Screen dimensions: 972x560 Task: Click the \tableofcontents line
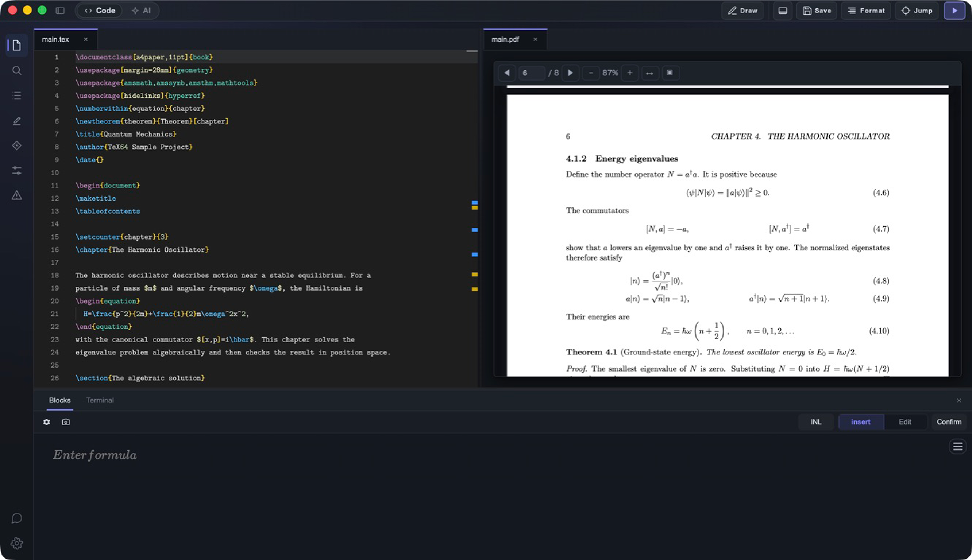pos(108,211)
